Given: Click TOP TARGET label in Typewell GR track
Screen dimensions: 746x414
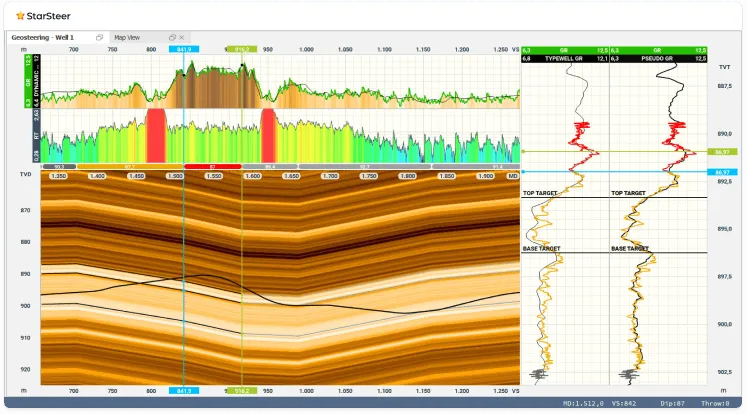Looking at the screenshot, I should point(540,193).
